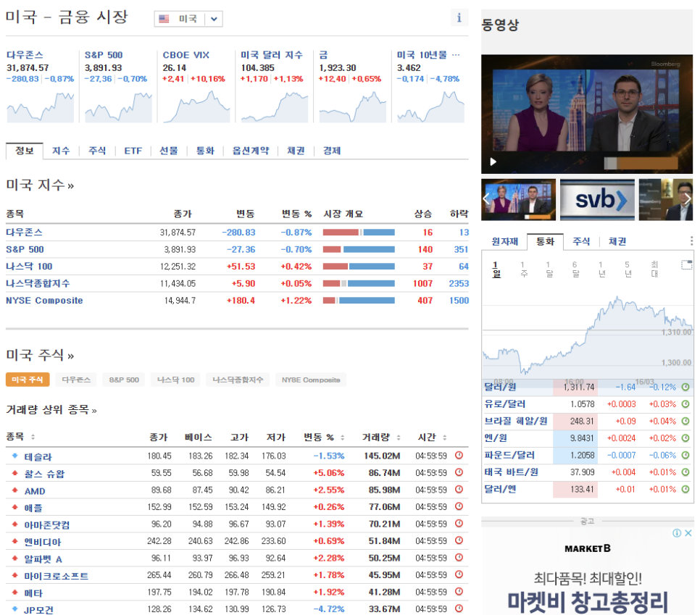This screenshot has width=700, height=615.
Task: Click the red clock icon in JP모건 row
Action: pyautogui.click(x=459, y=608)
